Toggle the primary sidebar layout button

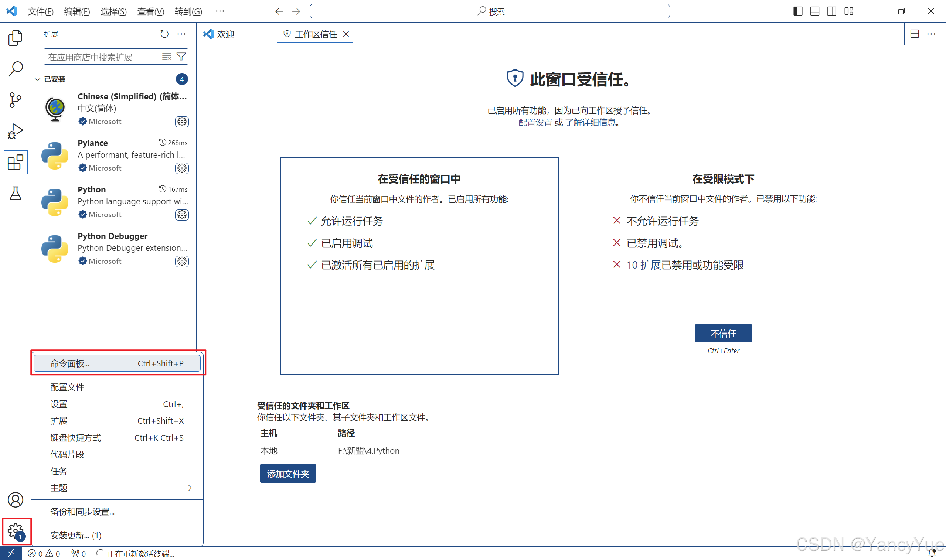click(x=798, y=11)
